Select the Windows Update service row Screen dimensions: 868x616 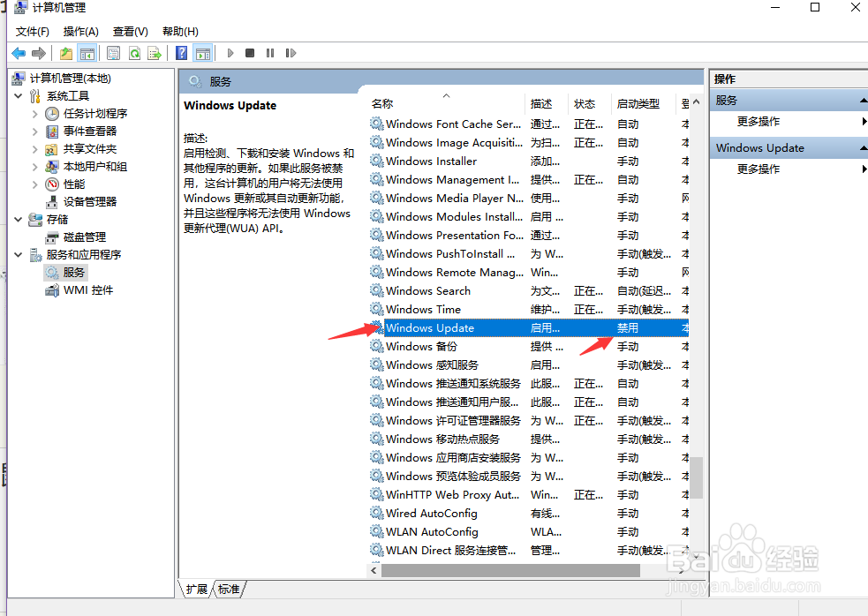[x=529, y=327]
